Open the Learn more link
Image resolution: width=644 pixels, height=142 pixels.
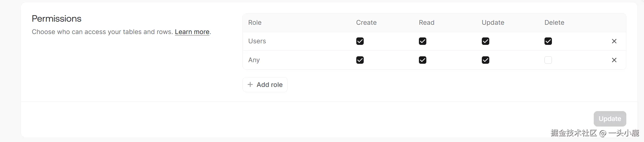[192, 32]
